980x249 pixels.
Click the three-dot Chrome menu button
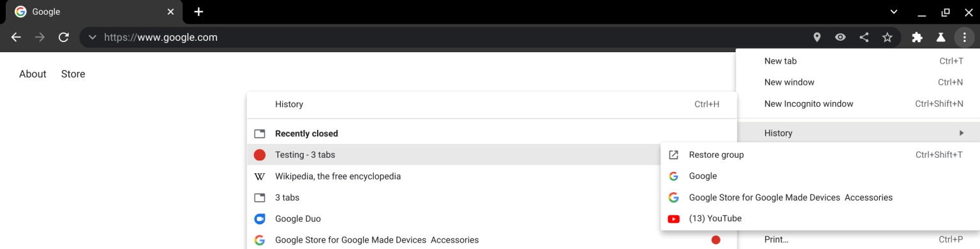963,38
